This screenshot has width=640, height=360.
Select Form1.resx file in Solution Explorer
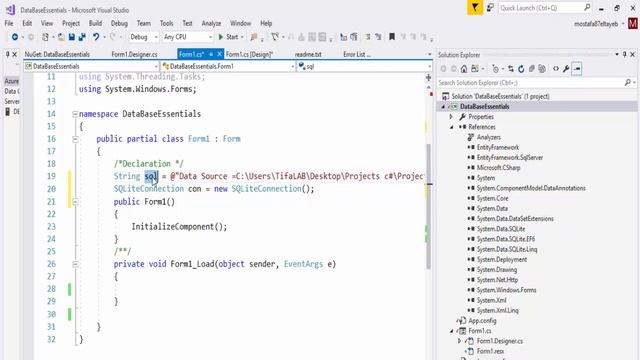click(490, 351)
